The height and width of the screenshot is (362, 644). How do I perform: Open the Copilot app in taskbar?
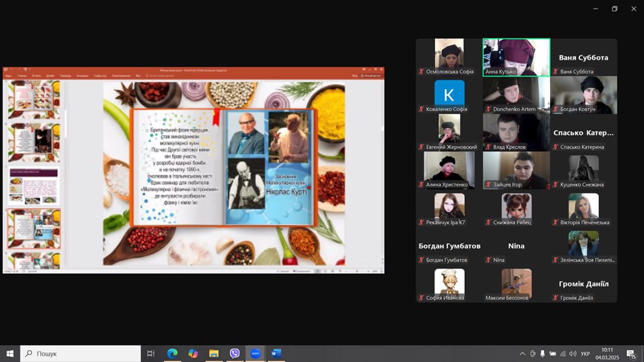[x=193, y=353]
